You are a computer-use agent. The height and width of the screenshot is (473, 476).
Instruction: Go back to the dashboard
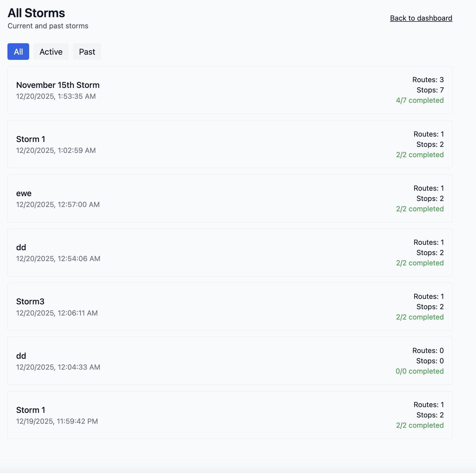point(421,18)
